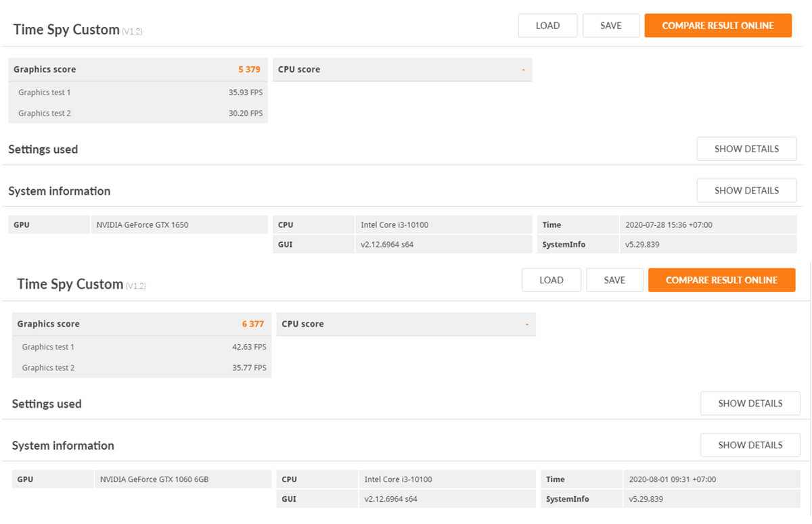This screenshot has height=524, width=812.
Task: Select Graphics test 2 value 35.77 FPS
Action: 249,368
